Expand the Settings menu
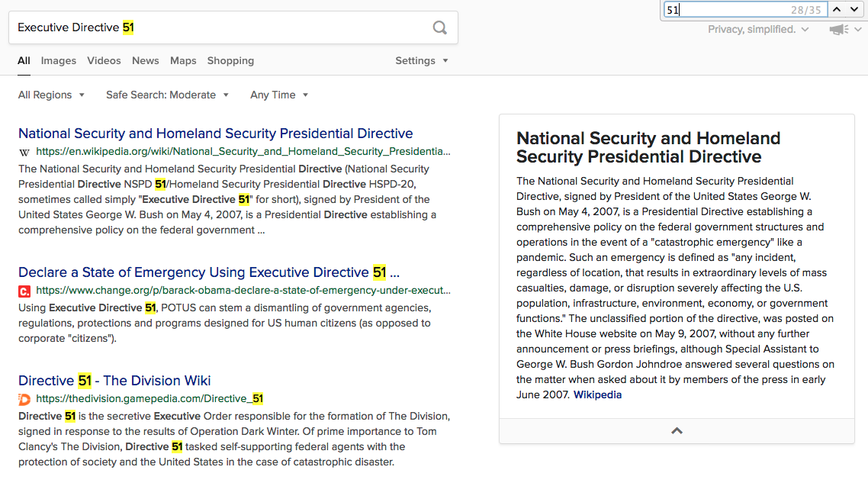This screenshot has height=483, width=868. click(422, 61)
